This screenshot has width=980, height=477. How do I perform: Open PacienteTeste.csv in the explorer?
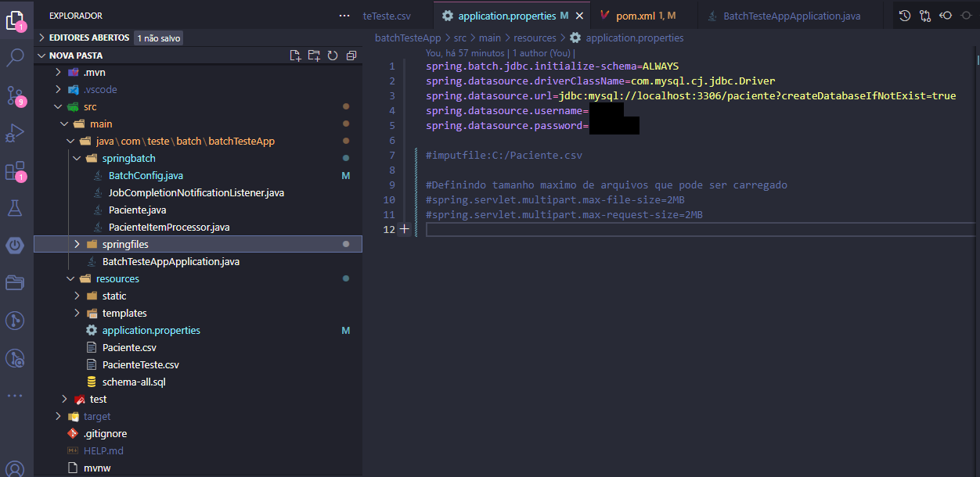point(141,364)
